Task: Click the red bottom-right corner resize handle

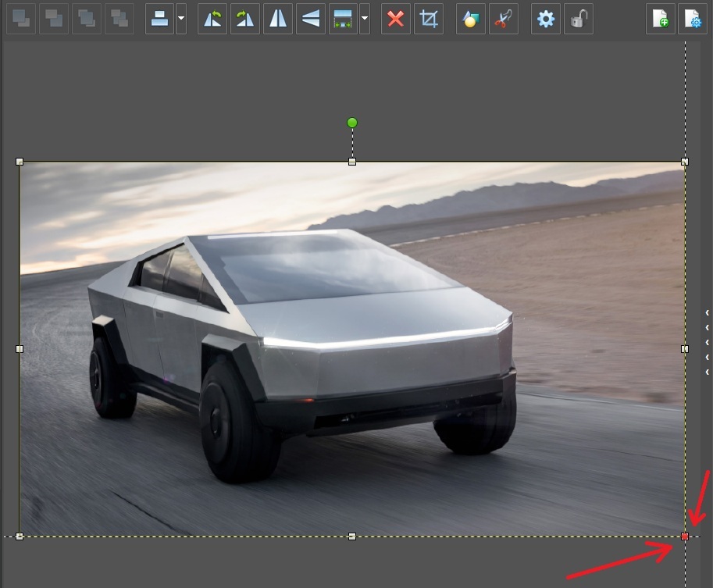Action: 685,536
